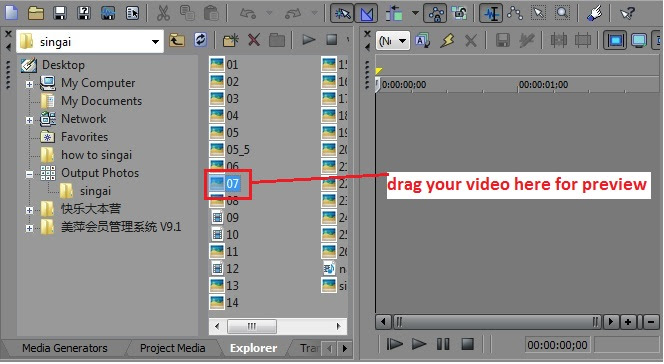Screen dimensions: 664x364
Task: Click the tab strip left arrow
Action: (330, 348)
